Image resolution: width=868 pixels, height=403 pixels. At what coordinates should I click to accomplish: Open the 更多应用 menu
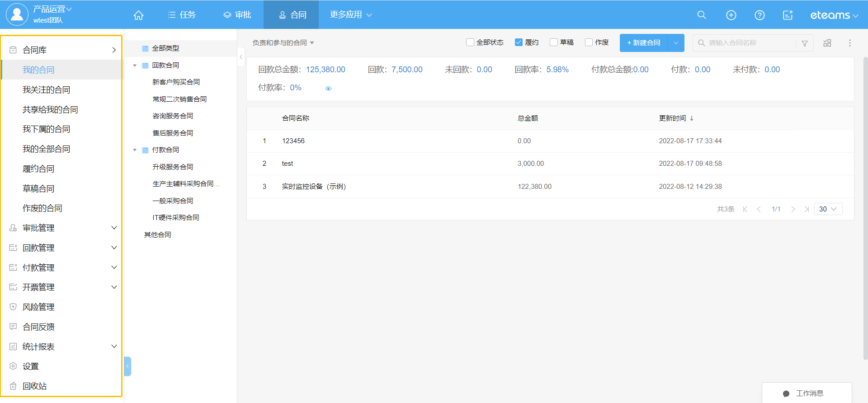click(x=350, y=15)
